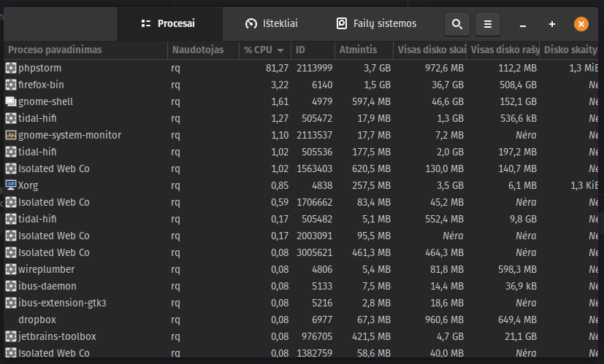The image size is (604, 364).
Task: Click wireplumber disk write 598,3 MB
Action: click(517, 269)
